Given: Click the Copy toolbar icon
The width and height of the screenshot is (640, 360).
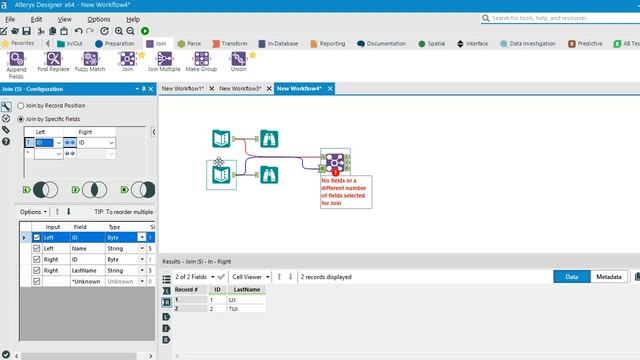Looking at the screenshot, I should tap(52, 31).
